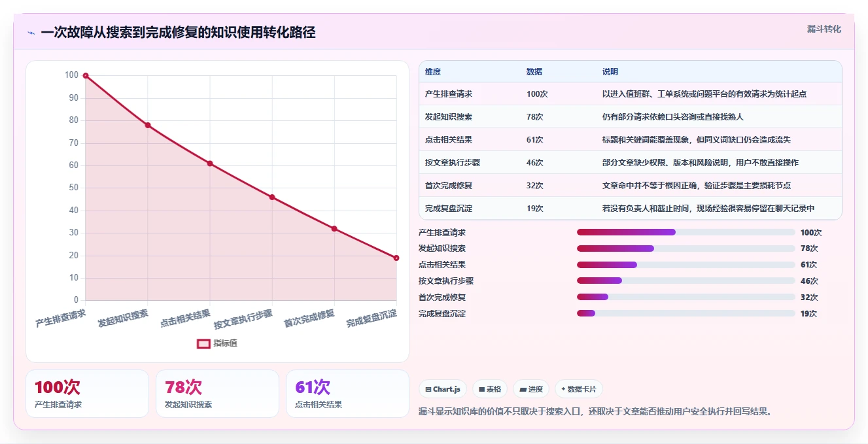The height and width of the screenshot is (444, 868).
Task: Click the 按文章执行步骤 progress bar
Action: (686, 281)
